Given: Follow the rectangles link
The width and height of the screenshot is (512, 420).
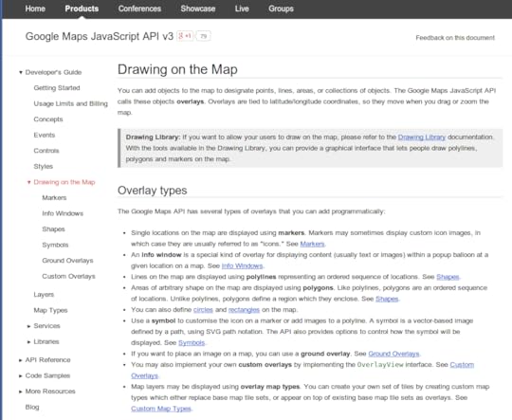Looking at the screenshot, I should [244, 310].
